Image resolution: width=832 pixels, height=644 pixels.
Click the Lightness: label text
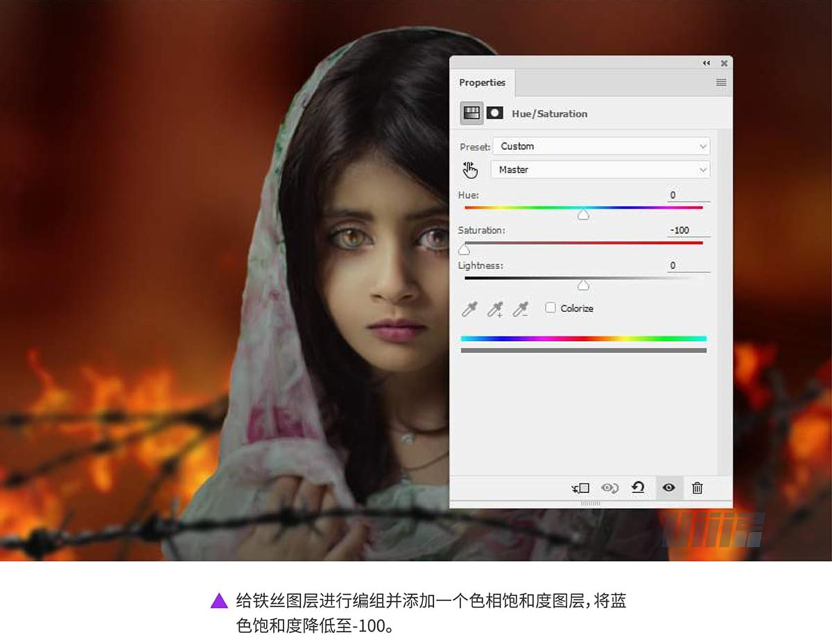[480, 266]
